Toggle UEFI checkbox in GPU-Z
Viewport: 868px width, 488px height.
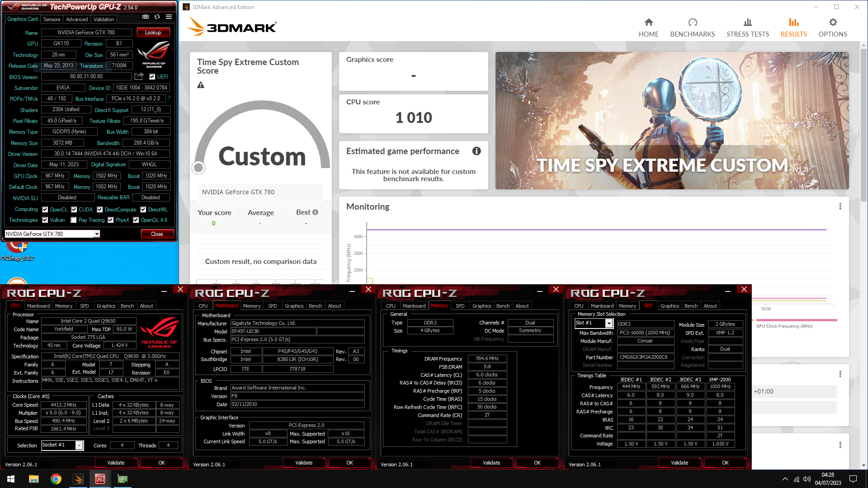[152, 77]
